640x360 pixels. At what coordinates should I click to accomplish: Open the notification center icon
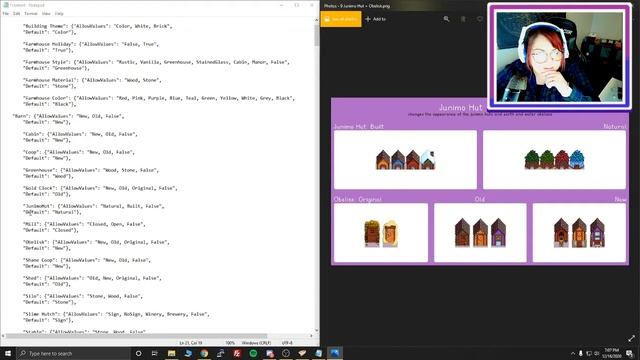(630, 353)
